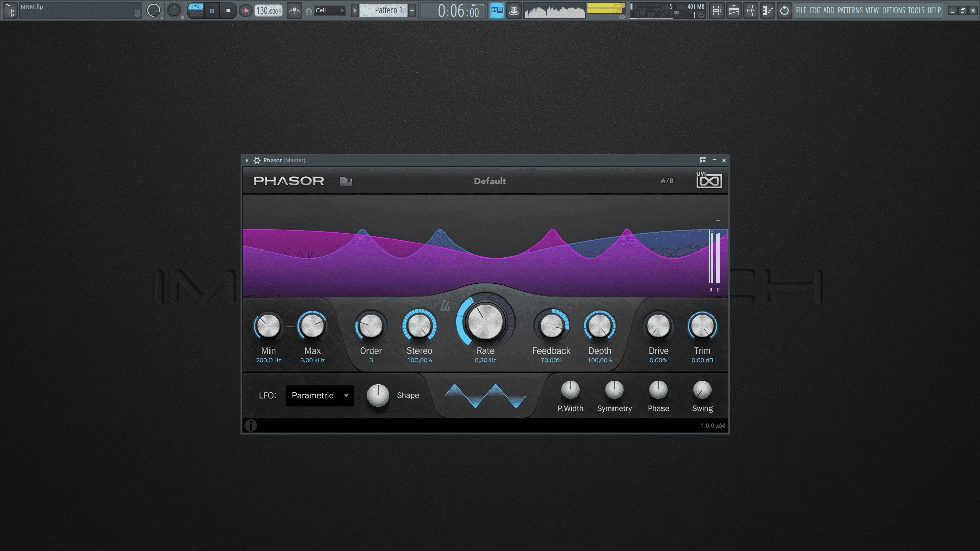The width and height of the screenshot is (980, 551).
Task: Click the 0,30 Hz Rate value
Action: click(485, 360)
